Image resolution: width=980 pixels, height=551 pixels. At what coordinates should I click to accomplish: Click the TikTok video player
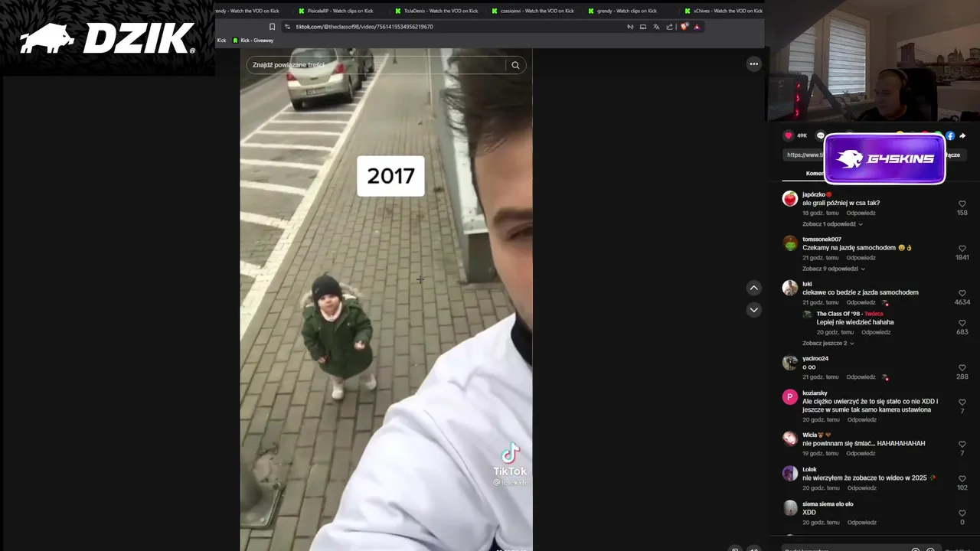click(386, 300)
